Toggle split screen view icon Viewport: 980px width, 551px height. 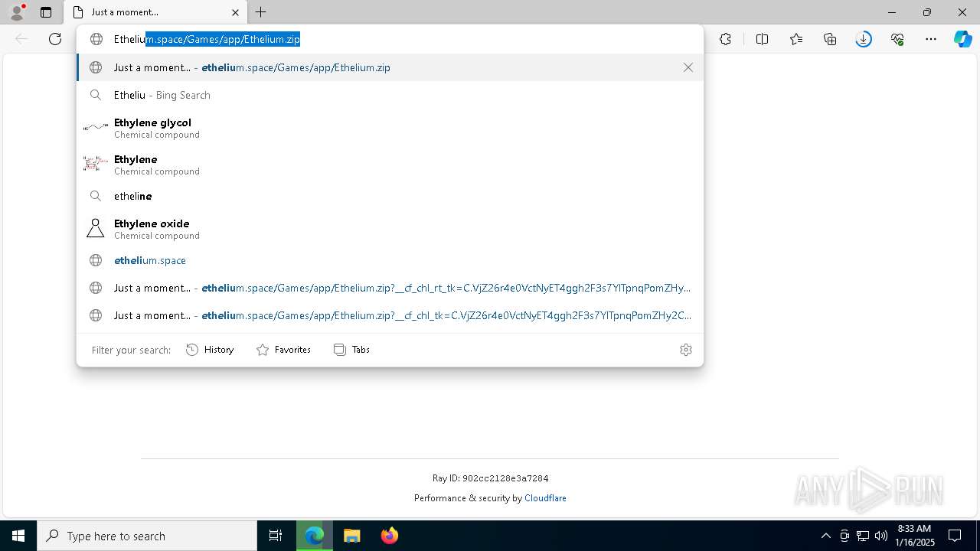pyautogui.click(x=762, y=39)
